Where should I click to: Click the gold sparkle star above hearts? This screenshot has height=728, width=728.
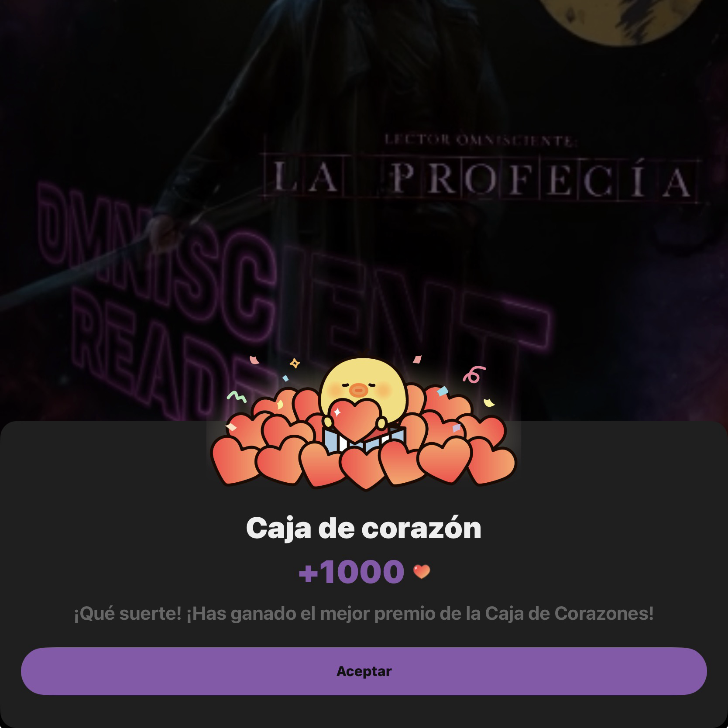click(295, 363)
